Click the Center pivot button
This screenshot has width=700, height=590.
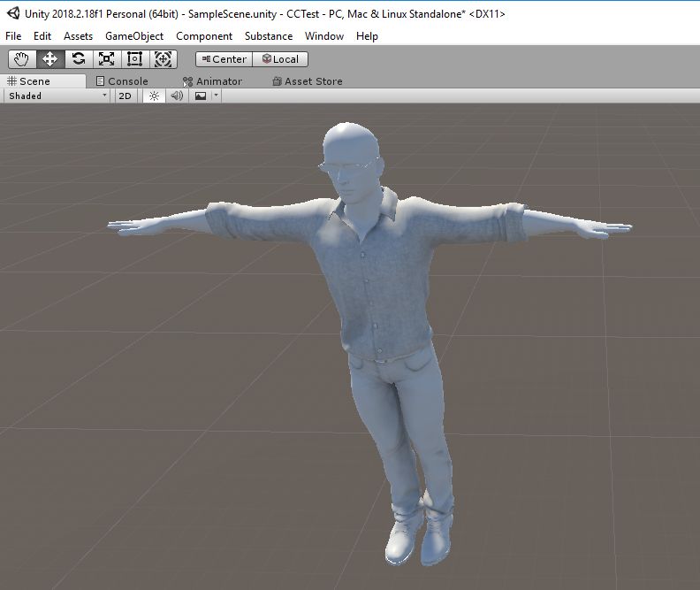pyautogui.click(x=224, y=59)
